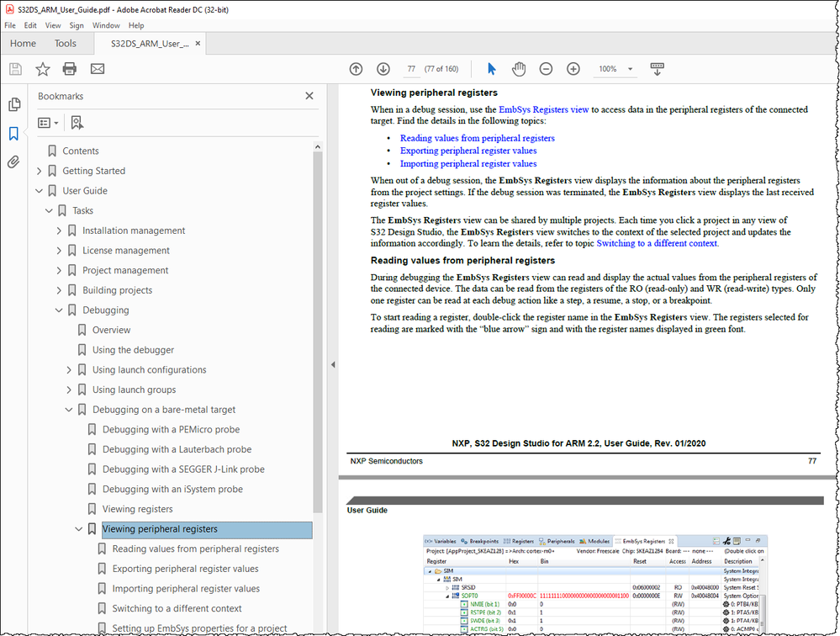Click the page number input field
This screenshot has height=636, width=840.
[x=410, y=69]
